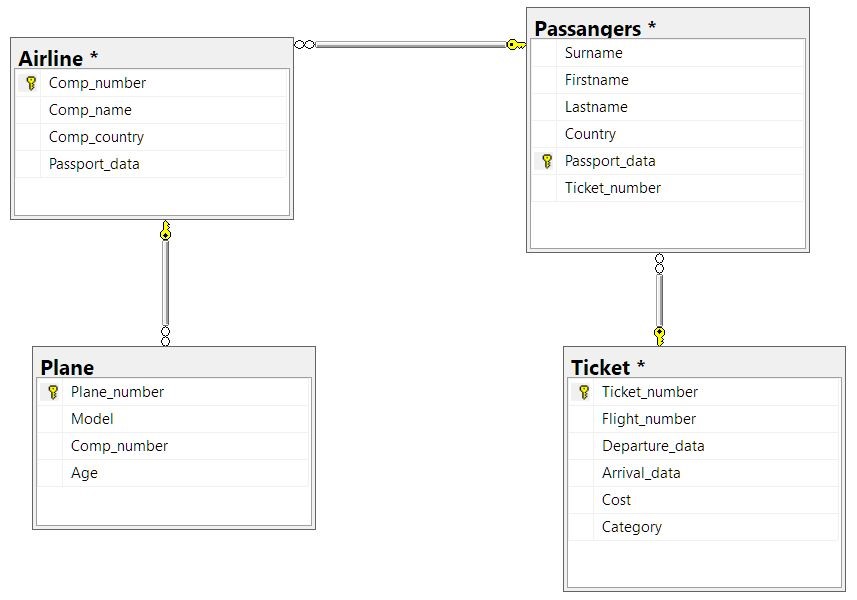Click the primary key icon beside Plane_number

[53, 392]
